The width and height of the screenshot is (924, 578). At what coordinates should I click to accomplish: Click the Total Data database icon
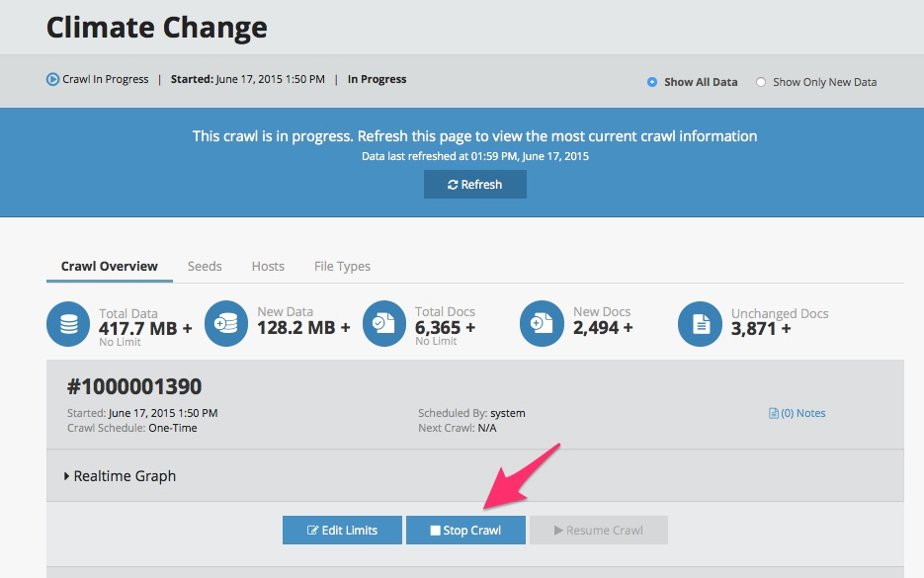tap(68, 325)
